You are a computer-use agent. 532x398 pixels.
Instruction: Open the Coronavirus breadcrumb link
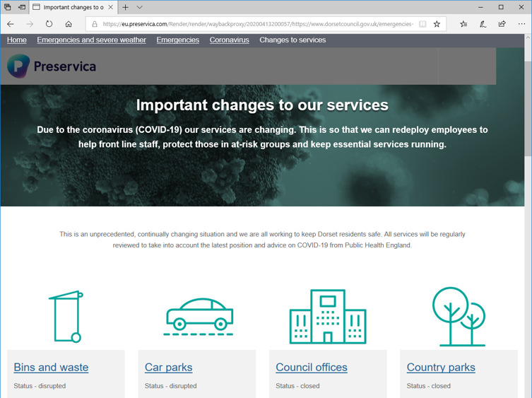pos(230,40)
